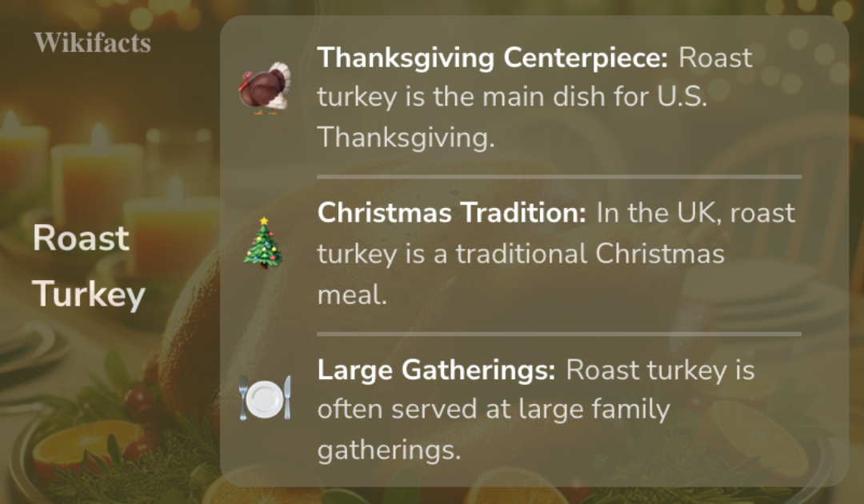Click the text 'often served at large family'

click(x=494, y=410)
